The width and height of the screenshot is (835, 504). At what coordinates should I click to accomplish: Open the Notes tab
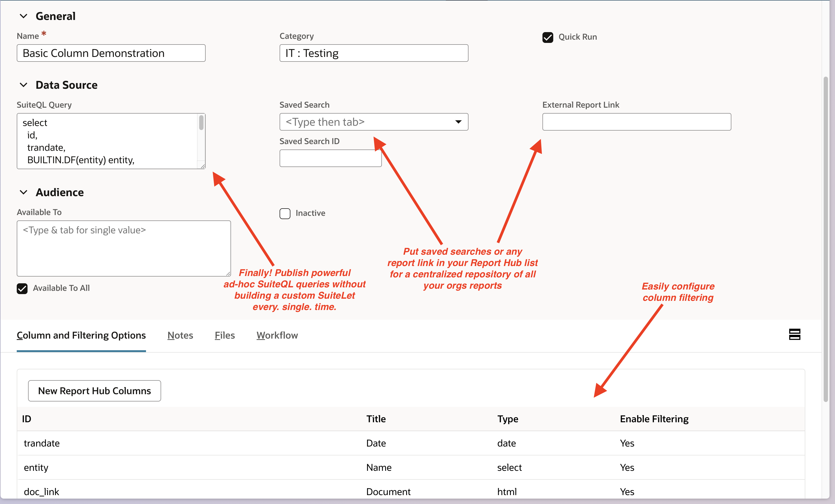pyautogui.click(x=180, y=335)
